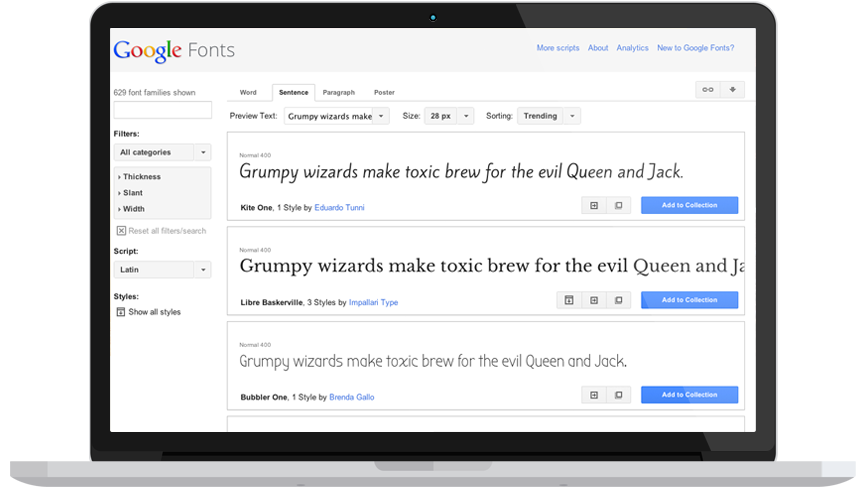Click Libre Baskerville quick-use plus icon
Screen dimensions: 865x494
pyautogui.click(x=594, y=300)
